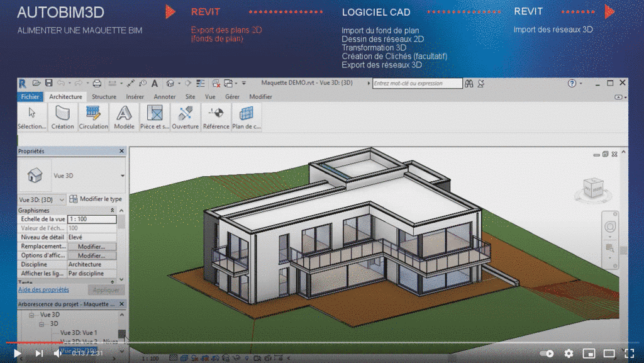Open the Default 3D View house icon
This screenshot has height=363, width=644.
pyautogui.click(x=170, y=84)
